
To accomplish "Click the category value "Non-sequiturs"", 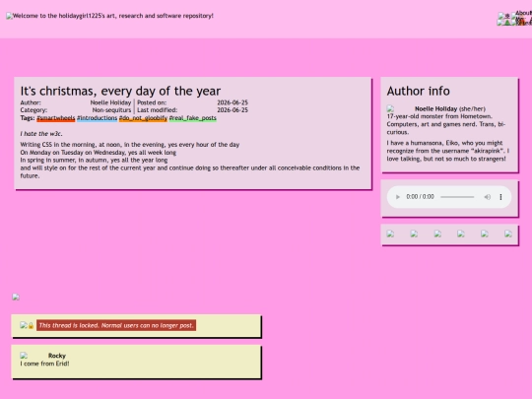I will click(x=111, y=110).
